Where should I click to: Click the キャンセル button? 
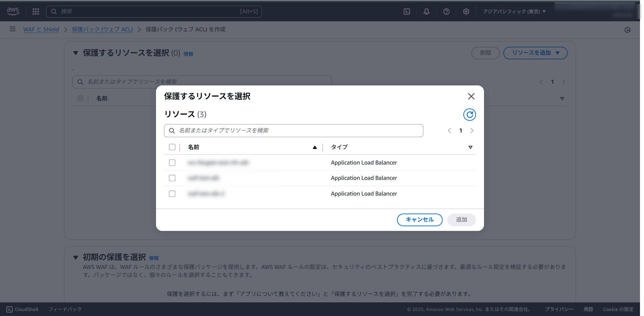pos(420,220)
